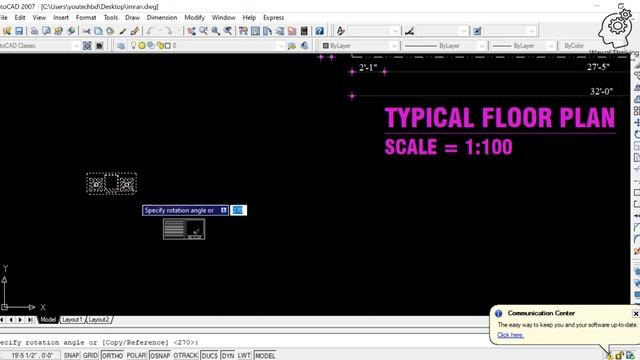The height and width of the screenshot is (360, 640).
Task: Open Layer Properties Manager icon
Action: pyautogui.click(x=121, y=46)
